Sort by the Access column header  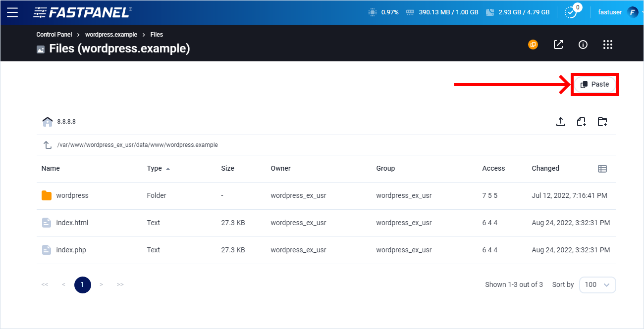point(493,168)
